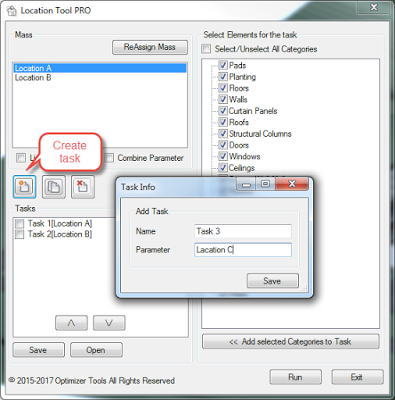Click the Delete task icon button

(x=83, y=186)
